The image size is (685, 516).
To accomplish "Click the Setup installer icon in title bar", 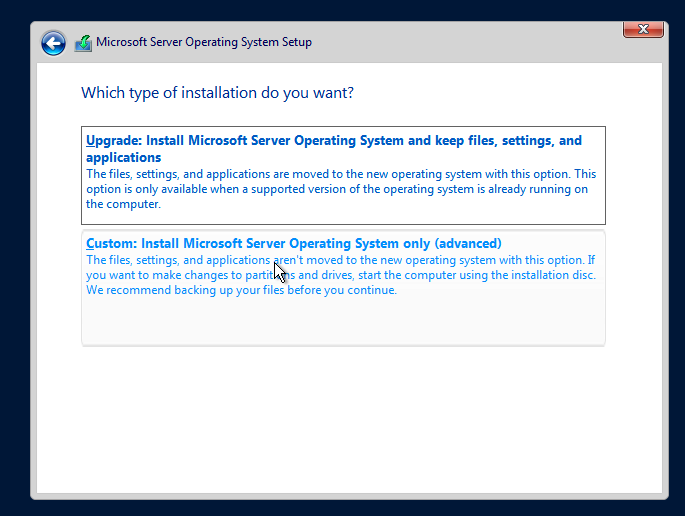I will [x=83, y=43].
